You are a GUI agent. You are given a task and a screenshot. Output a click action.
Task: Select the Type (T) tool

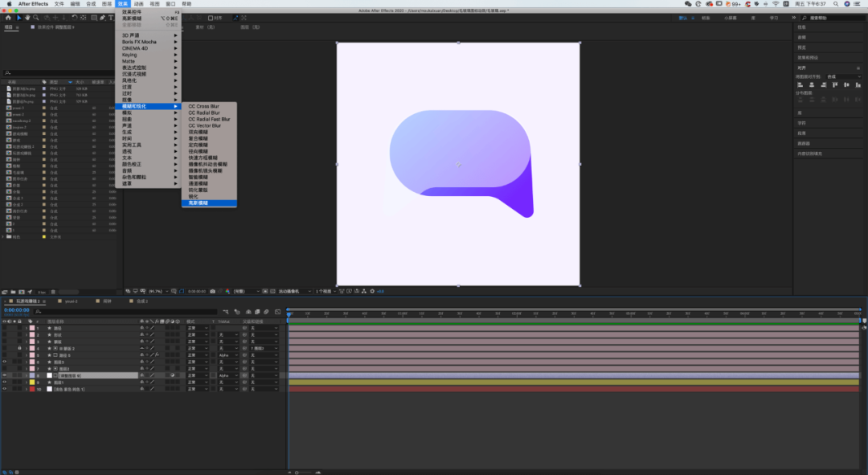[111, 18]
